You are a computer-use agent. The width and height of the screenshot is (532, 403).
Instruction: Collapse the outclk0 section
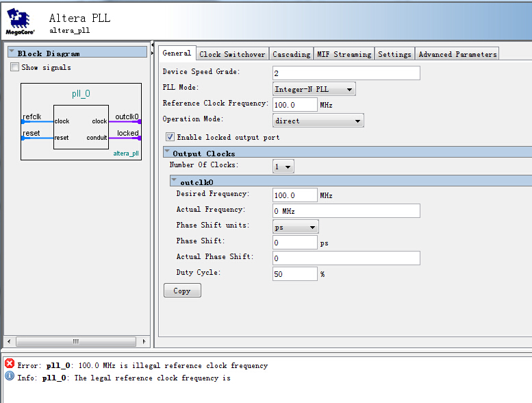[x=174, y=180]
